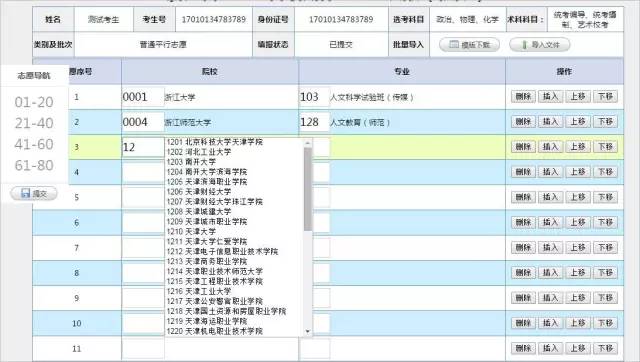Insert a row at row 9
The width and height of the screenshot is (640, 362).
pos(550,298)
